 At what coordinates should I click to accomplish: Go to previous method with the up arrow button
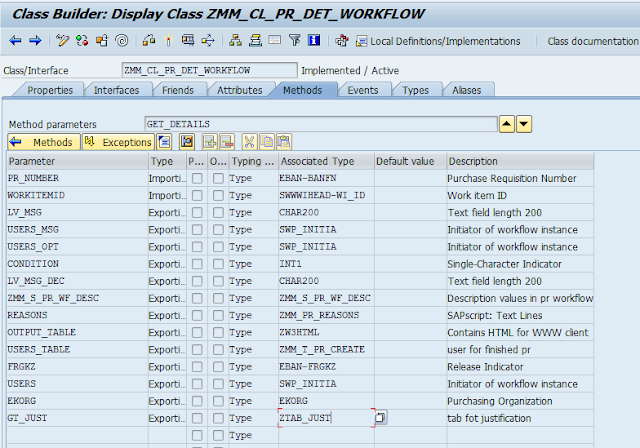click(507, 124)
